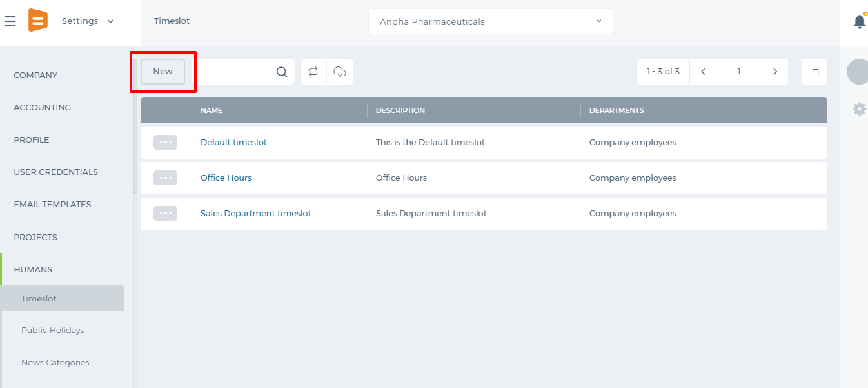Open the hamburger navigation menu

[10, 21]
